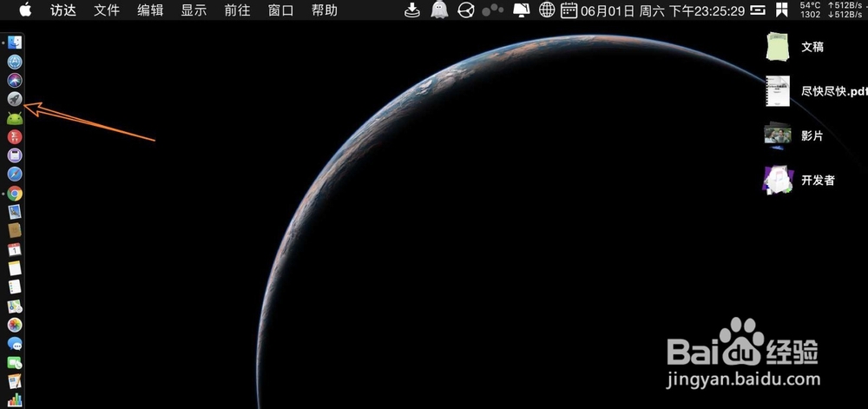Open Messages from the Dock
The image size is (868, 409).
(x=15, y=344)
